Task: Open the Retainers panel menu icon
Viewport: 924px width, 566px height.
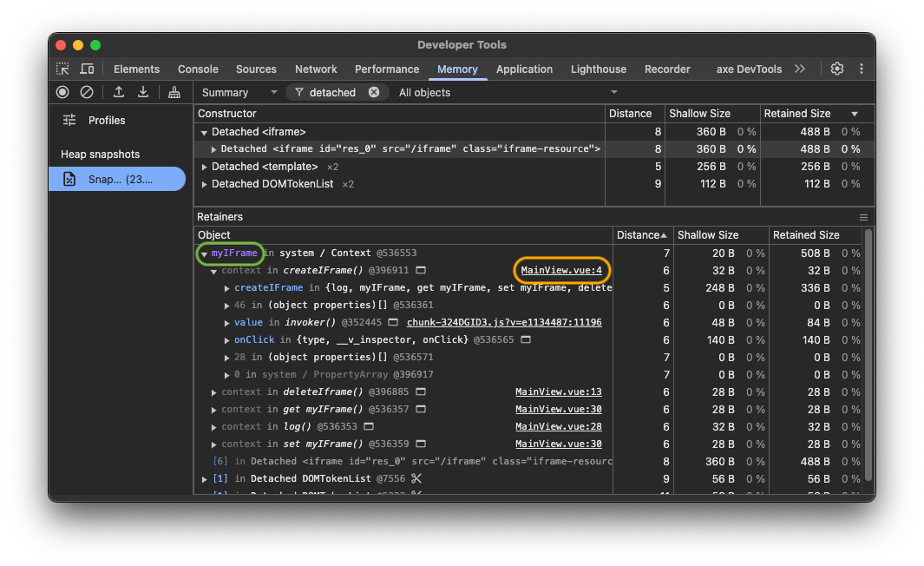Action: click(x=863, y=218)
